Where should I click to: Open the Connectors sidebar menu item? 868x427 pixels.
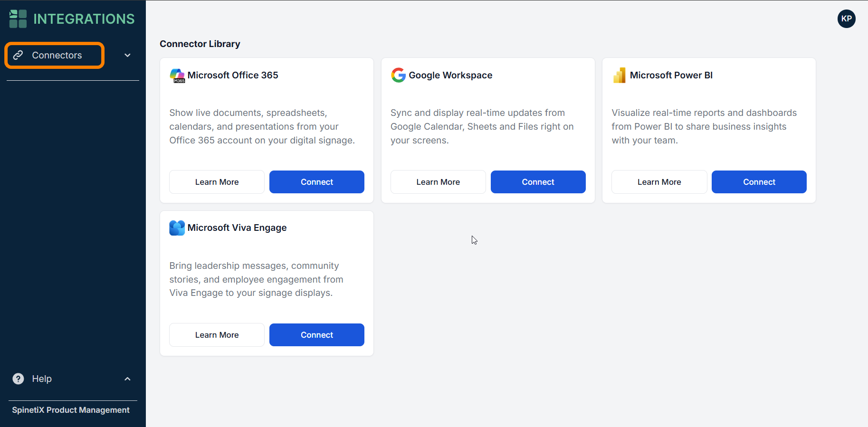tap(55, 56)
